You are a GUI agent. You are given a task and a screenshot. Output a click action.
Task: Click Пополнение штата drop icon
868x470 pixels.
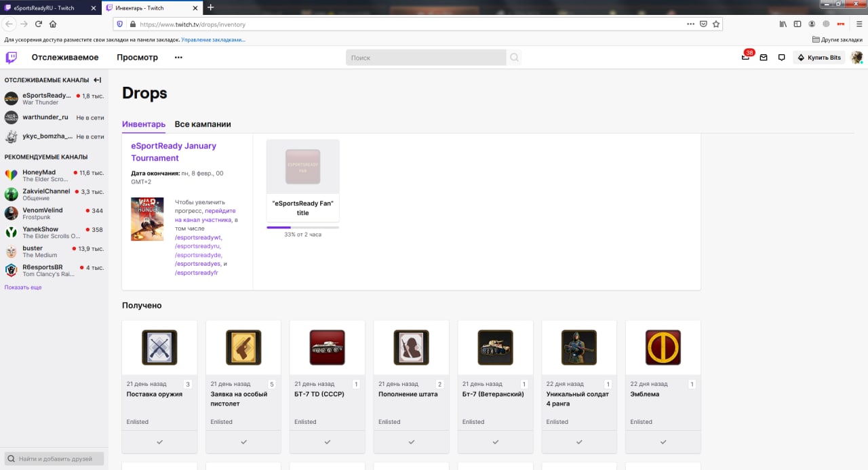coord(411,348)
